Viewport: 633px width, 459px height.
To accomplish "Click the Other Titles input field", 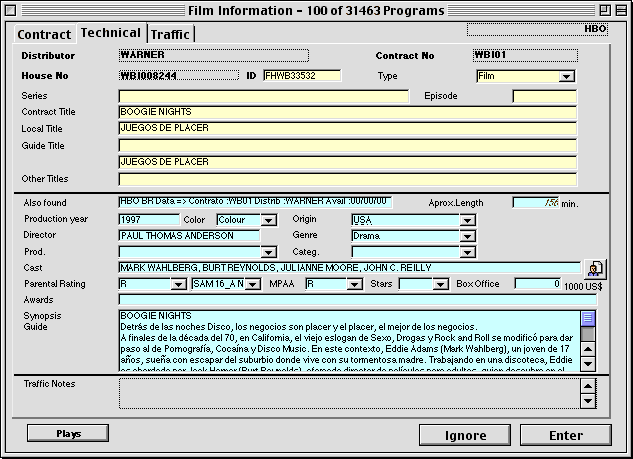I will coord(348,179).
